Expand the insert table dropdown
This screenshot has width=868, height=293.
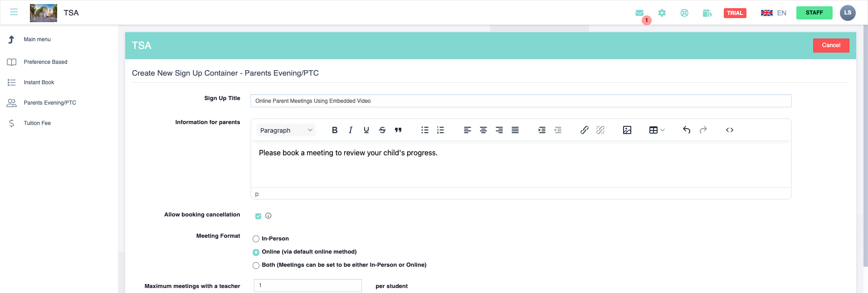[657, 130]
